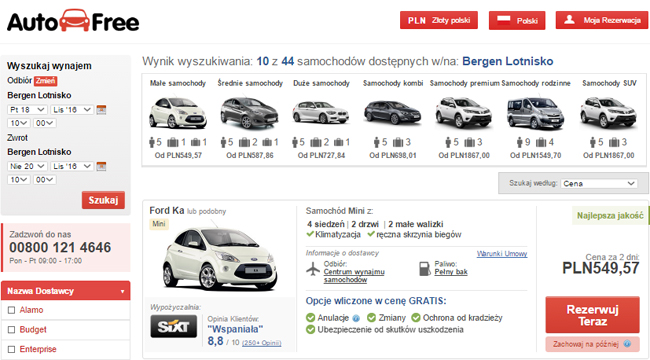Open the pickup date calendar icon
Viewport: 650px width, 360px height.
coord(101,110)
